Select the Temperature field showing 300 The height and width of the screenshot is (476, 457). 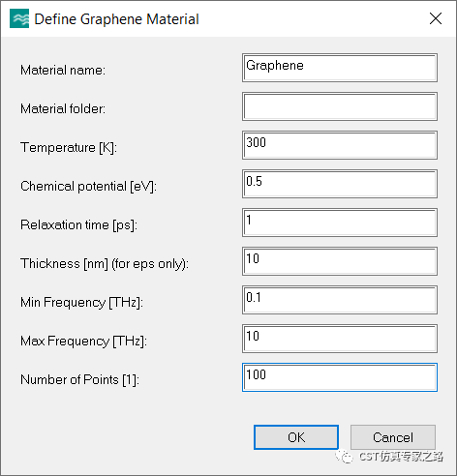(x=340, y=145)
